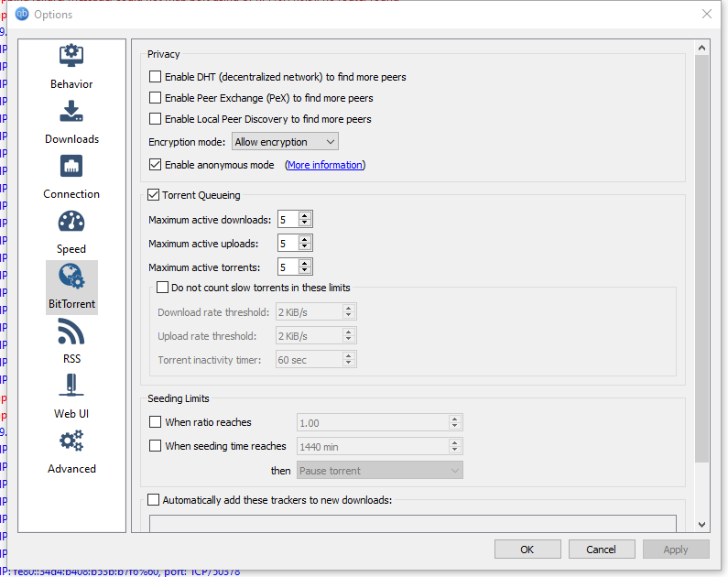
Task: Decrease Maximum active torrents value
Action: 305,270
